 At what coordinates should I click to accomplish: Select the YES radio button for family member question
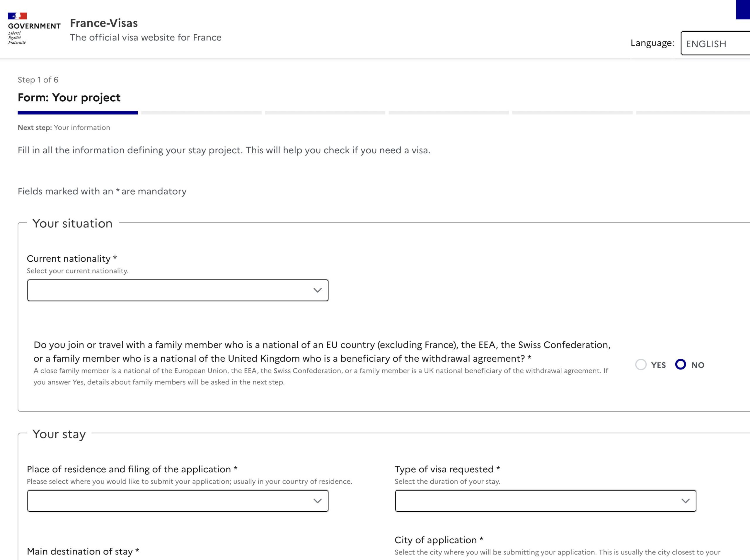point(640,365)
